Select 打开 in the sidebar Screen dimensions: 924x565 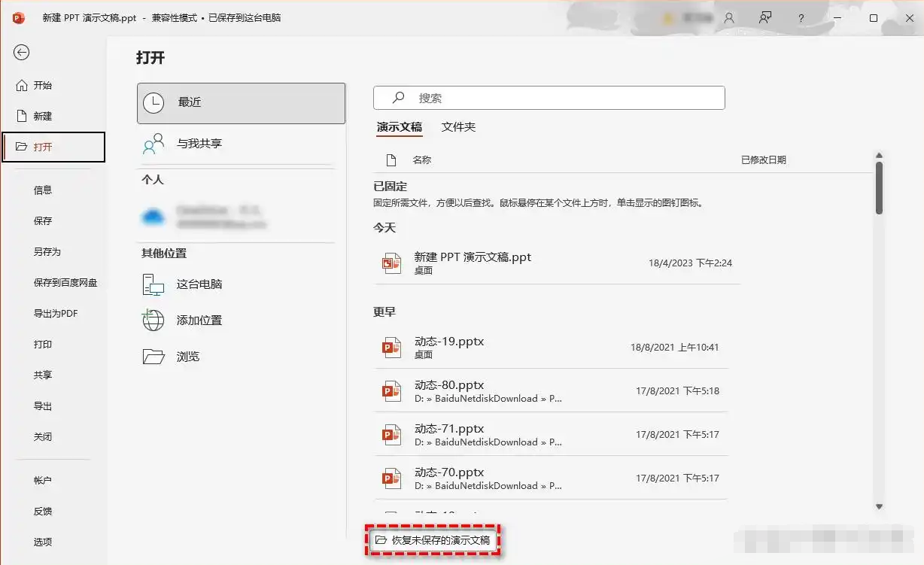53,147
